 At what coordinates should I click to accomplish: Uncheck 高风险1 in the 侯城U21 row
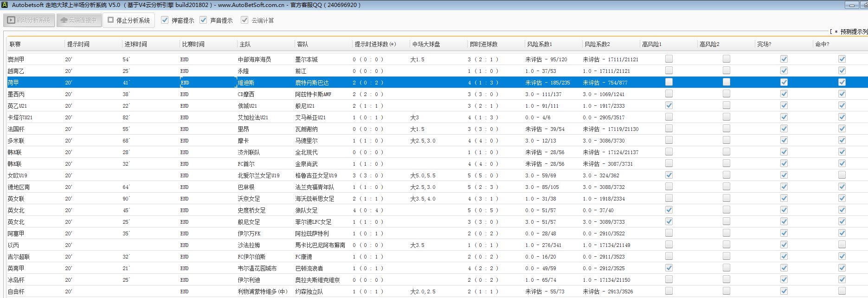coord(669,105)
